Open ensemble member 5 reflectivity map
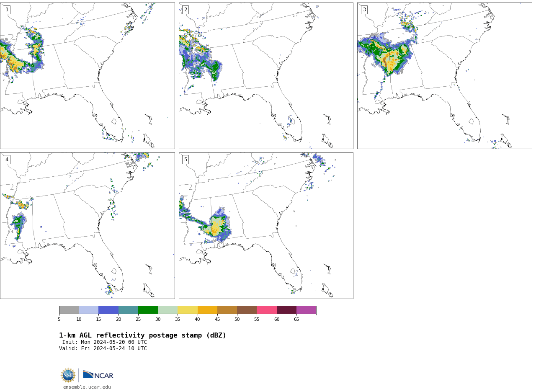 (266, 226)
